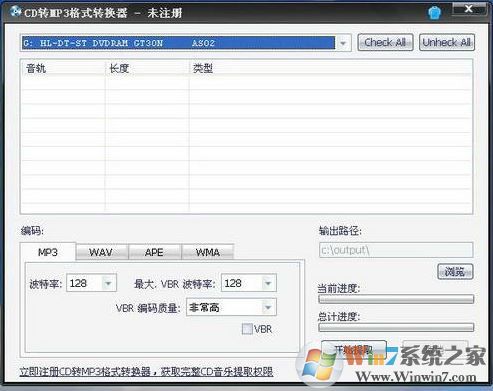
Task: Click the 音轨 column header
Action: click(x=63, y=68)
